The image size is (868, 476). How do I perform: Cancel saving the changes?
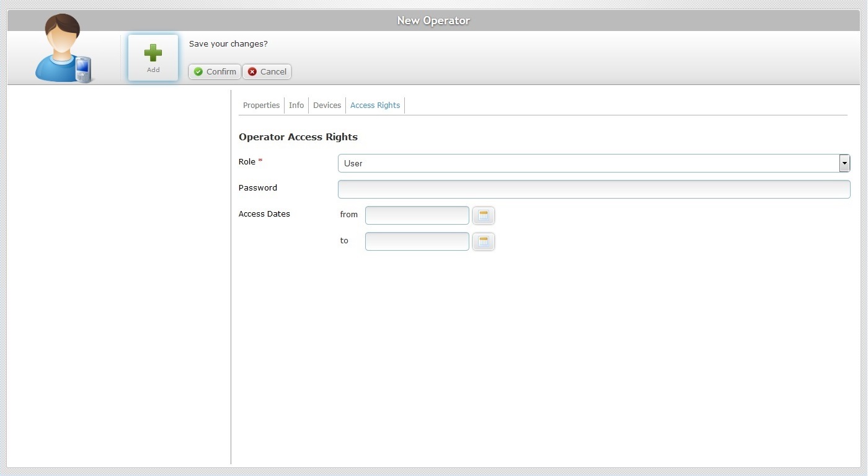(x=267, y=72)
